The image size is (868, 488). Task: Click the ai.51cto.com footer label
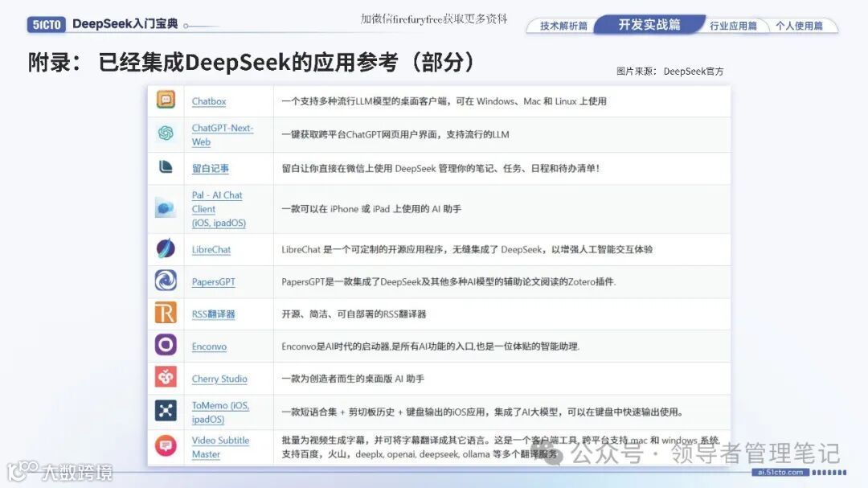[x=780, y=473]
